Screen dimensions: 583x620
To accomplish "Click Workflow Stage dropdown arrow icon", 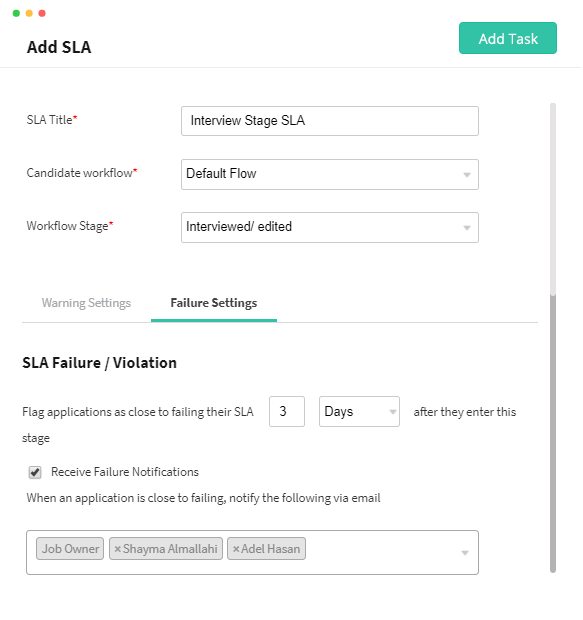I will tap(468, 229).
